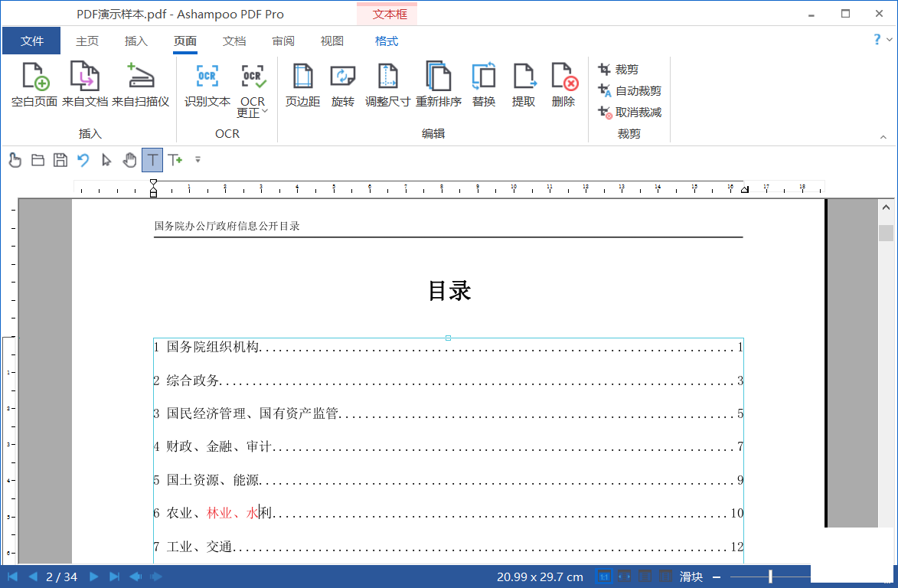Click the text box top resize handle
Image resolution: width=898 pixels, height=588 pixels.
click(449, 338)
